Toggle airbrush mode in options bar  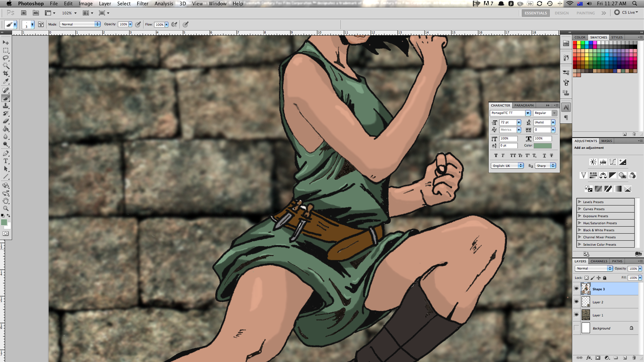coord(174,24)
